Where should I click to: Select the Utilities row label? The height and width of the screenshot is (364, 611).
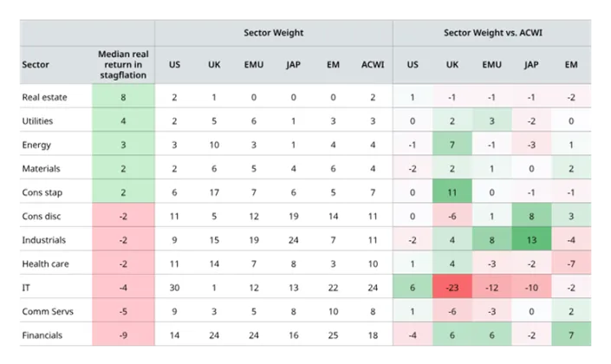coord(37,121)
